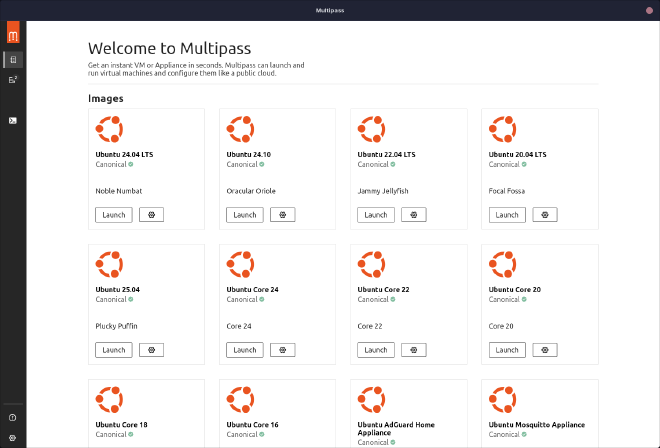Click the Ubuntu logo on the 25.04 card
Image resolution: width=660 pixels, height=448 pixels.
(x=109, y=264)
